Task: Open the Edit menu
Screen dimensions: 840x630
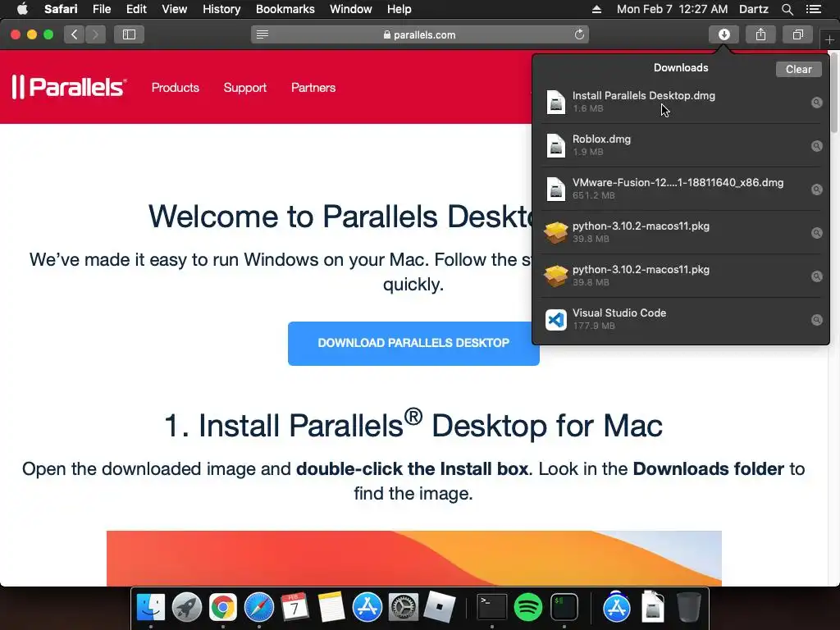Action: (x=136, y=9)
